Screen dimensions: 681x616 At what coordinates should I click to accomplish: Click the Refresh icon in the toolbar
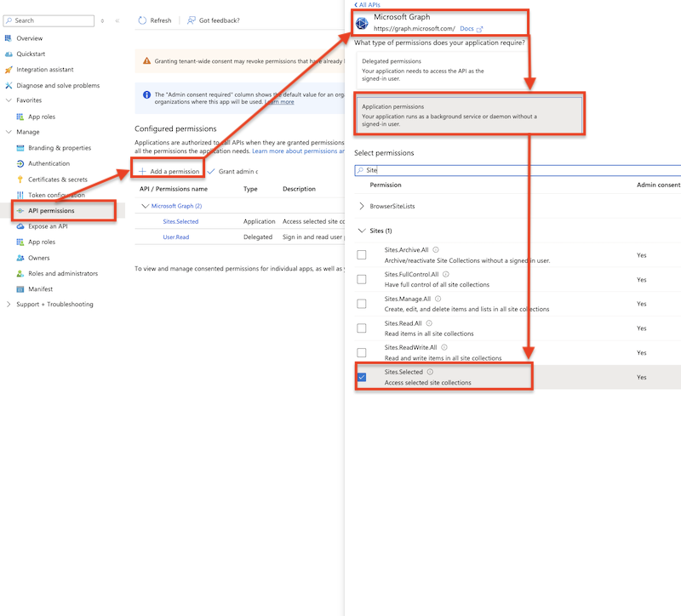(x=142, y=20)
